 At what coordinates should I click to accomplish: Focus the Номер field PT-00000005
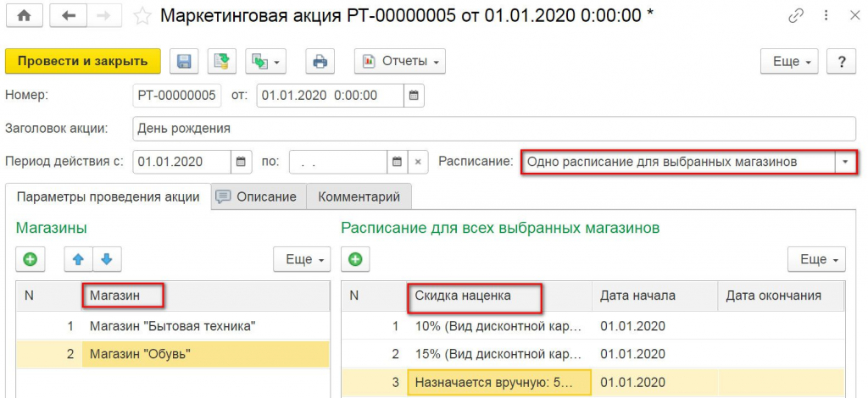[x=177, y=96]
